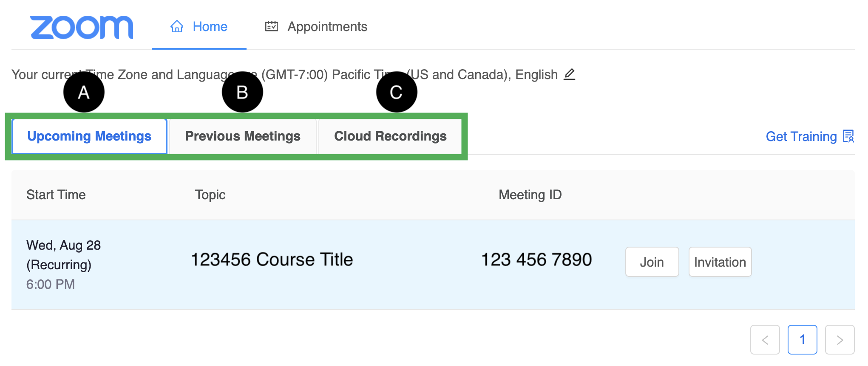Viewport: 868px width, 366px height.
Task: Select the Upcoming Meetings tab
Action: click(x=89, y=136)
